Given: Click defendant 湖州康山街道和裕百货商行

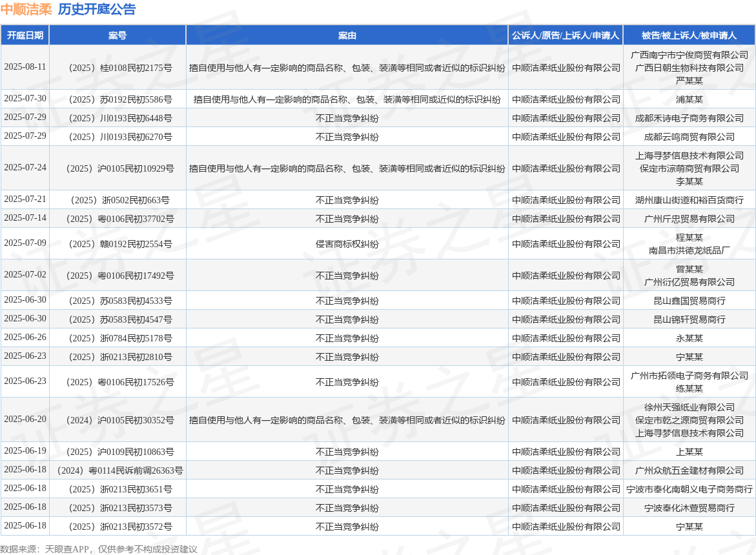Looking at the screenshot, I should pyautogui.click(x=690, y=200).
